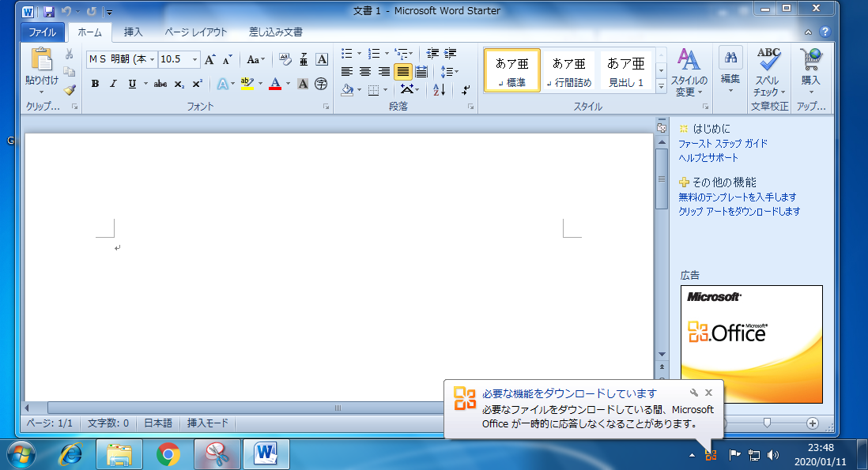Viewport: 868px width, 470px height.
Task: Open the スタイルの変更 dropdown
Action: (x=689, y=73)
